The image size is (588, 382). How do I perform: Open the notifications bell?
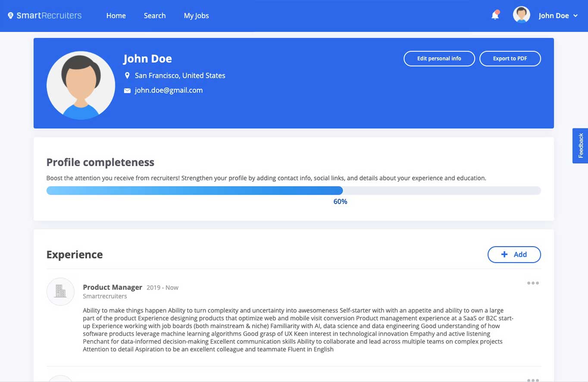point(495,16)
